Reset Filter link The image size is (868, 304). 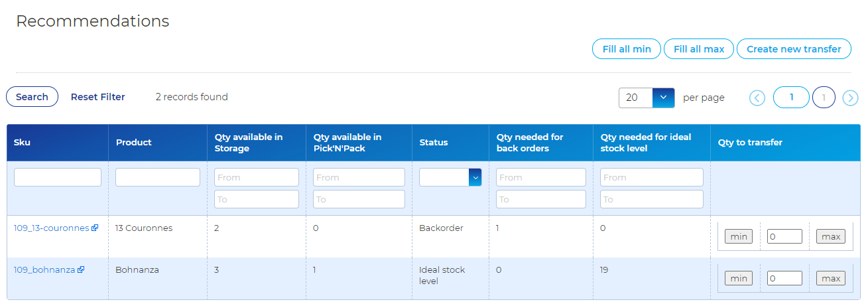[98, 97]
